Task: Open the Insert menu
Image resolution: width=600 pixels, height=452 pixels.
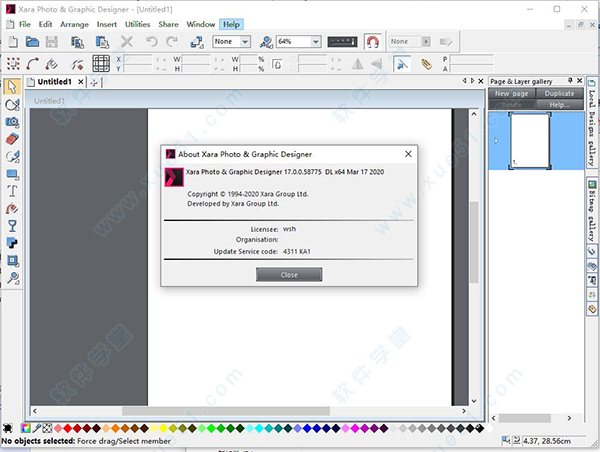Action: click(x=107, y=24)
